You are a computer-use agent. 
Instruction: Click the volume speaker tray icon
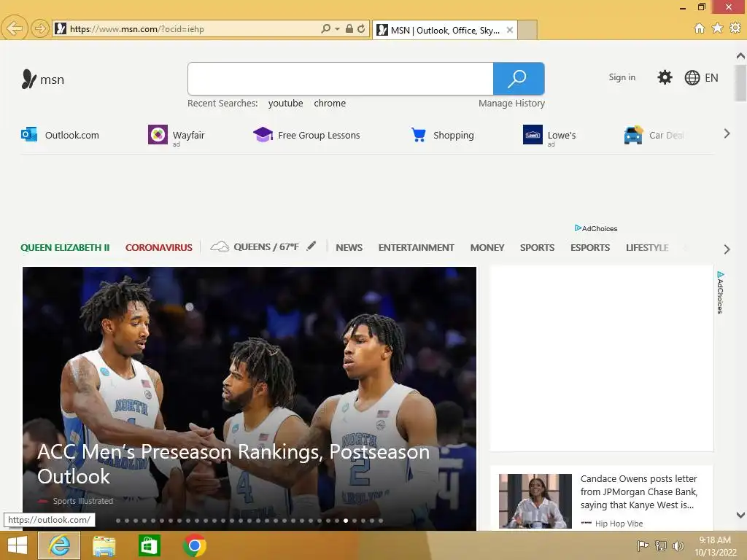(678, 545)
